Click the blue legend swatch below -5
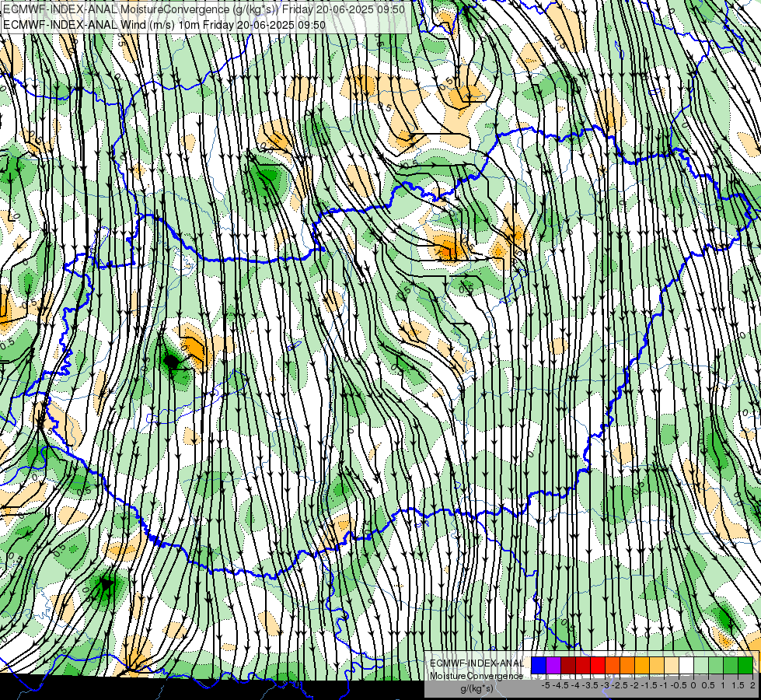 tap(539, 665)
